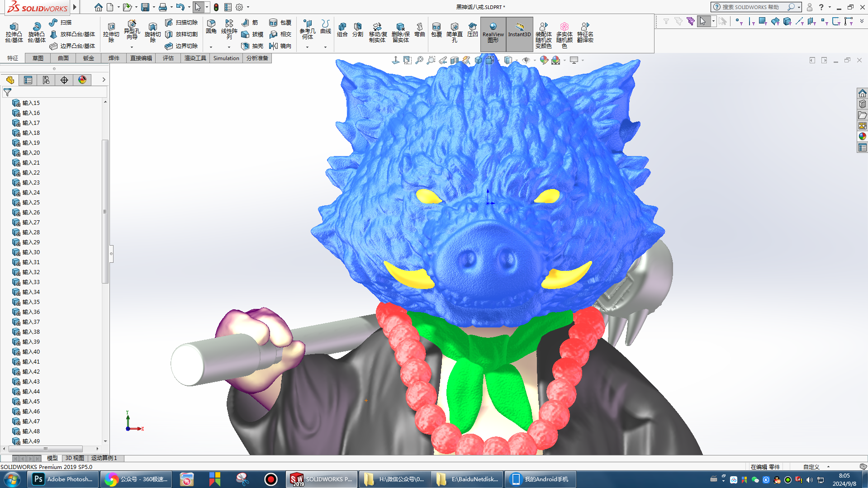
Task: Select the 移动/复制实体 move copy bodies tool
Action: click(x=377, y=33)
